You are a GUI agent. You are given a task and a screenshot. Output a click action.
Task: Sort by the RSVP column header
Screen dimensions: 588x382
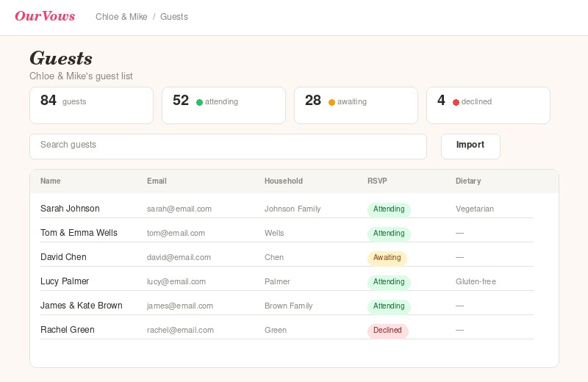(377, 181)
